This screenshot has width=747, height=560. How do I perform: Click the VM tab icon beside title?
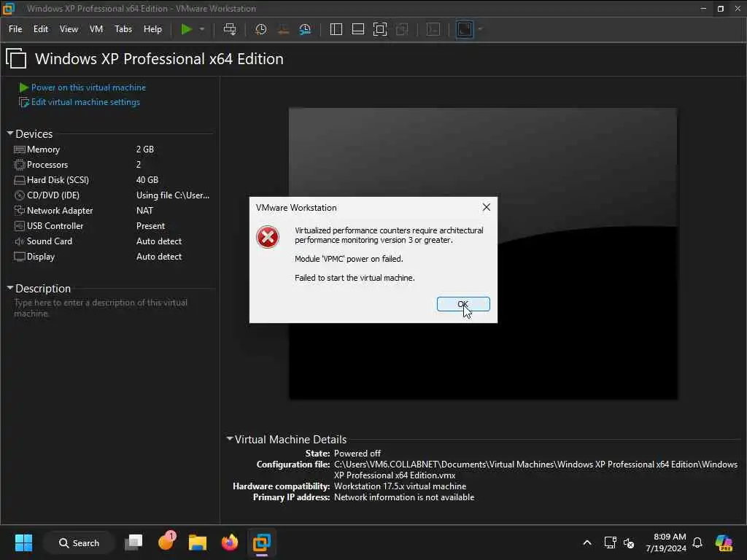16,58
